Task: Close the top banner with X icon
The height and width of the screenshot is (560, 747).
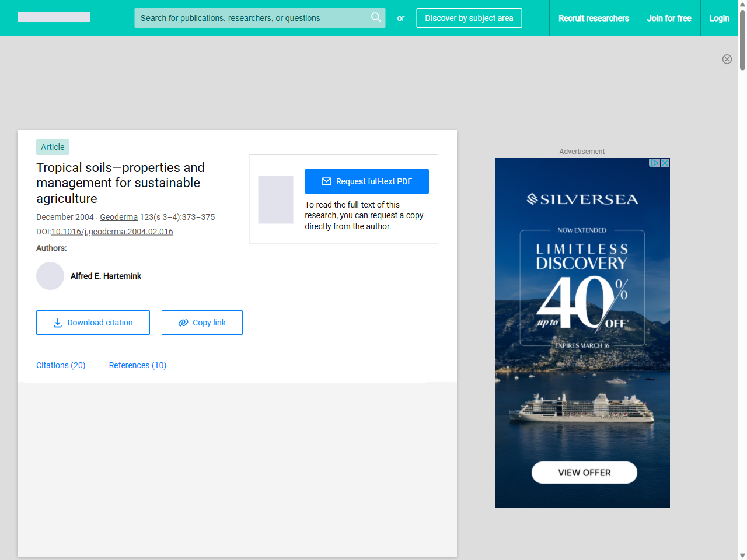Action: click(x=727, y=59)
